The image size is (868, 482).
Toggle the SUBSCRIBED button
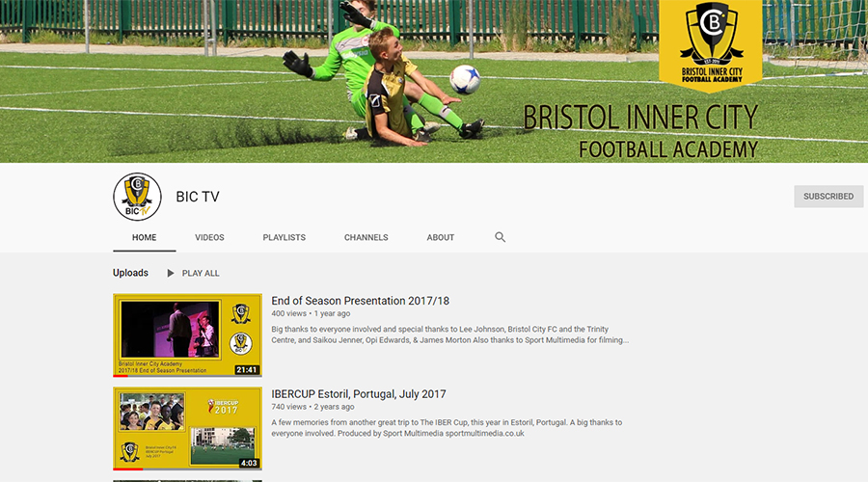pos(828,197)
